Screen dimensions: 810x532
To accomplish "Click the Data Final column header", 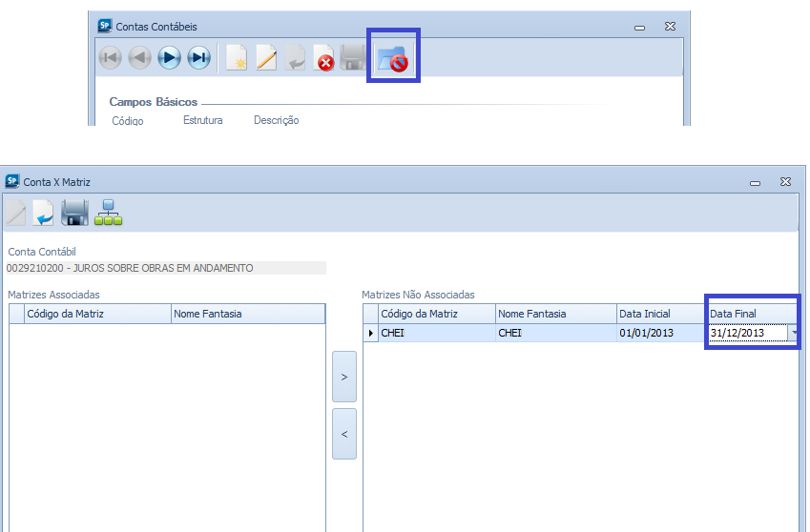I will [752, 314].
